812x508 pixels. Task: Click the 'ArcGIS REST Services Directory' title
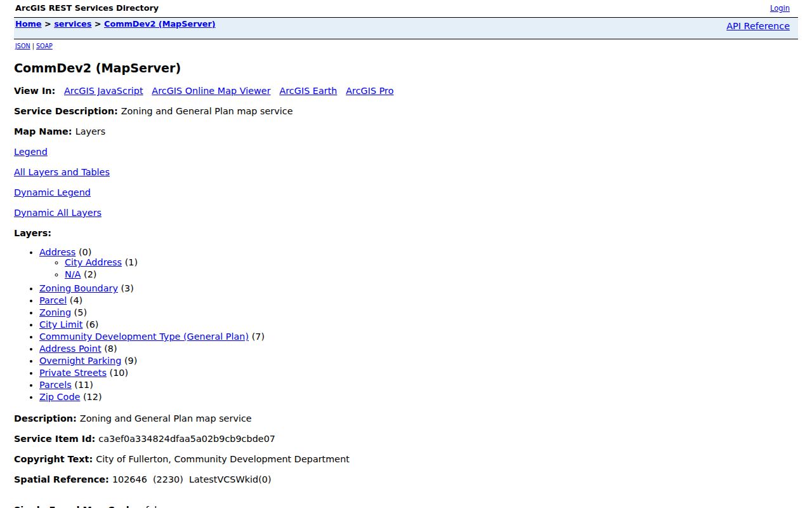pos(87,8)
